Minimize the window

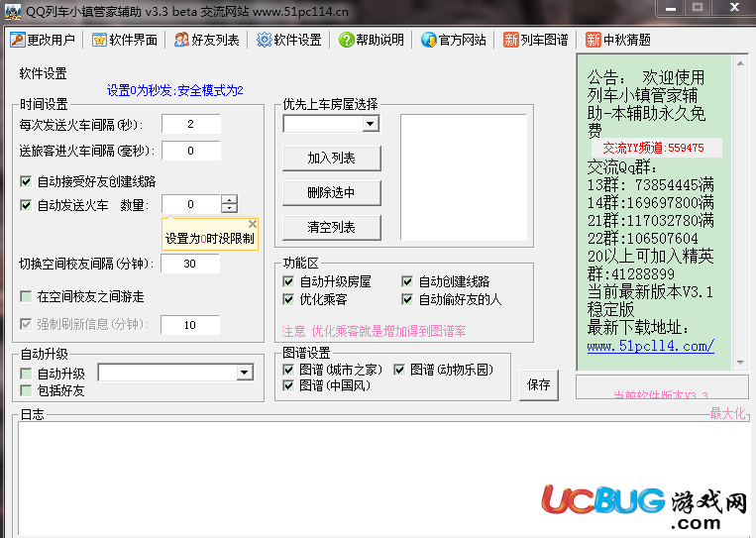pos(670,8)
